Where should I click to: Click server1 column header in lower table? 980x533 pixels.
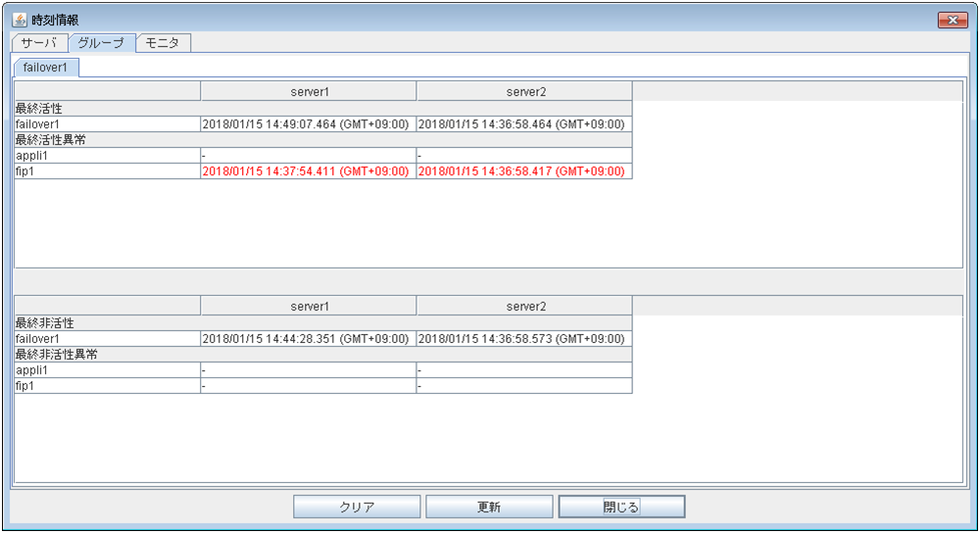pos(309,307)
